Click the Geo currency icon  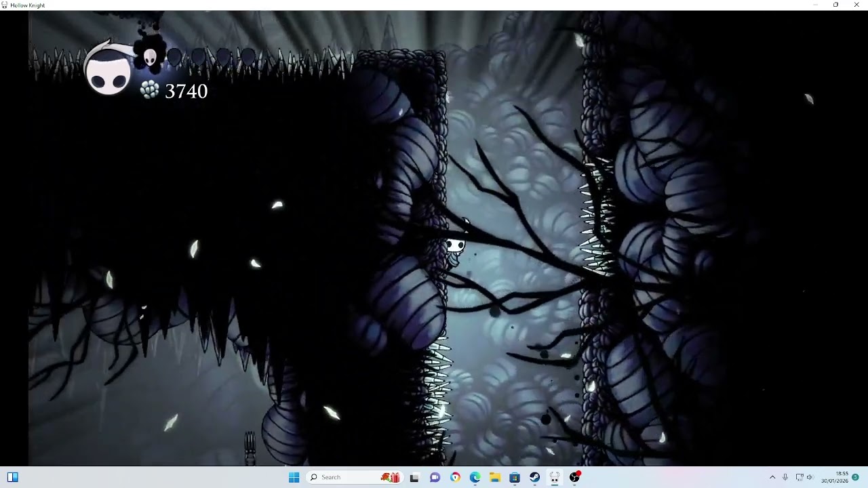click(x=150, y=89)
